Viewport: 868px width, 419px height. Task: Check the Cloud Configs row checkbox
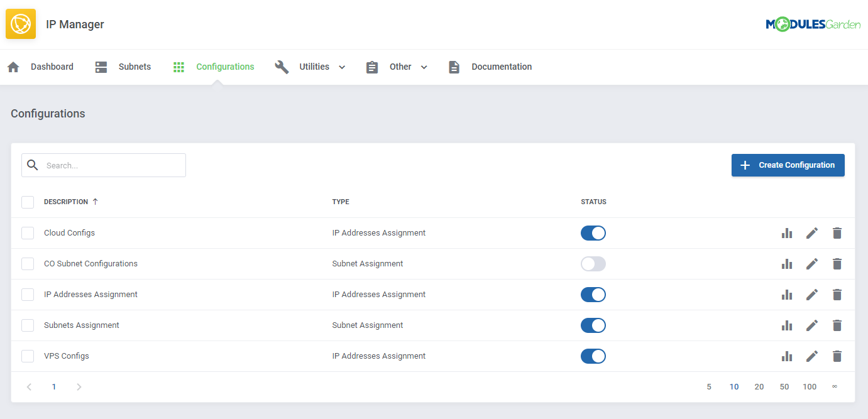(28, 232)
